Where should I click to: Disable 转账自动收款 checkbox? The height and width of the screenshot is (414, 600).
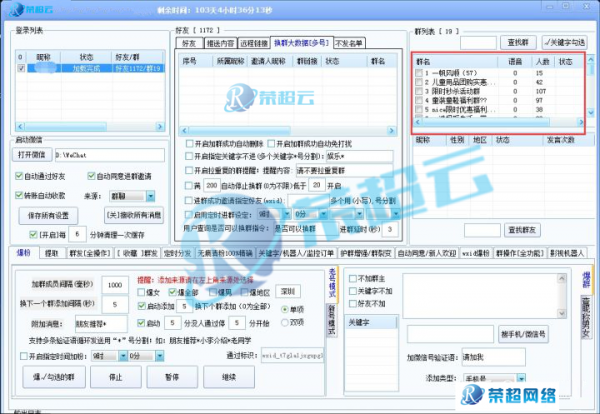coord(20,196)
